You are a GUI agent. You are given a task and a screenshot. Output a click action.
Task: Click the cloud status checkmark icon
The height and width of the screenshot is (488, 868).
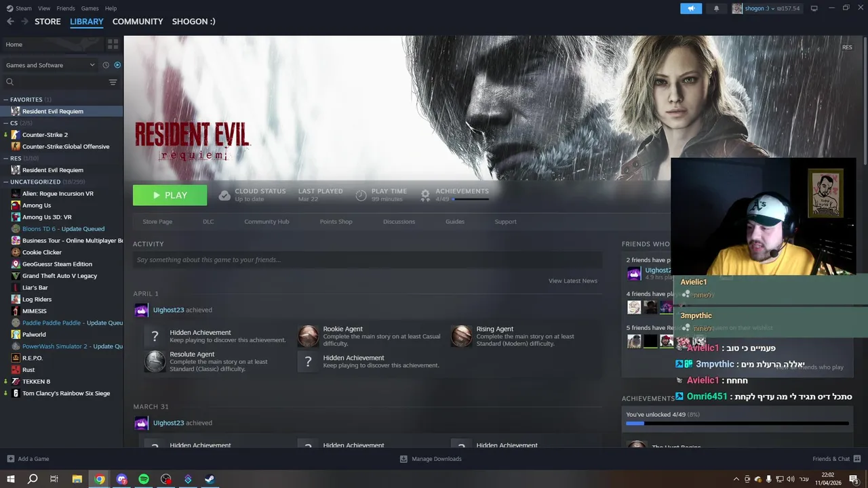tap(224, 195)
